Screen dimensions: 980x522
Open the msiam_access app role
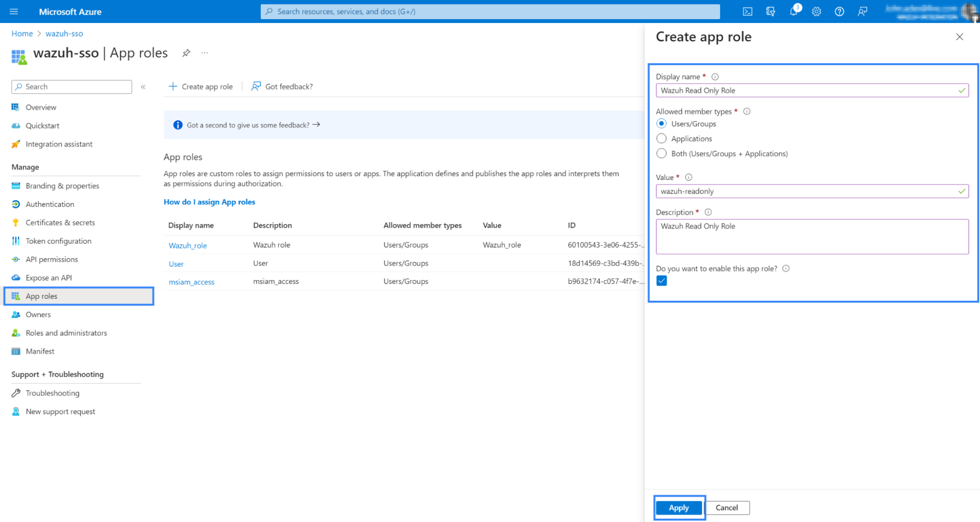click(192, 282)
